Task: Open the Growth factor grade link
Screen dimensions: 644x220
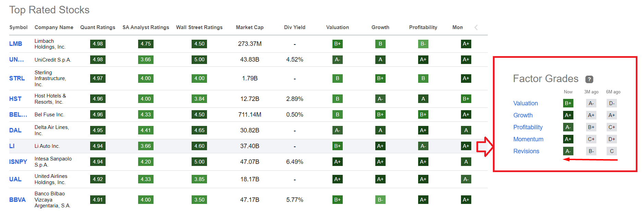Action: [x=523, y=115]
